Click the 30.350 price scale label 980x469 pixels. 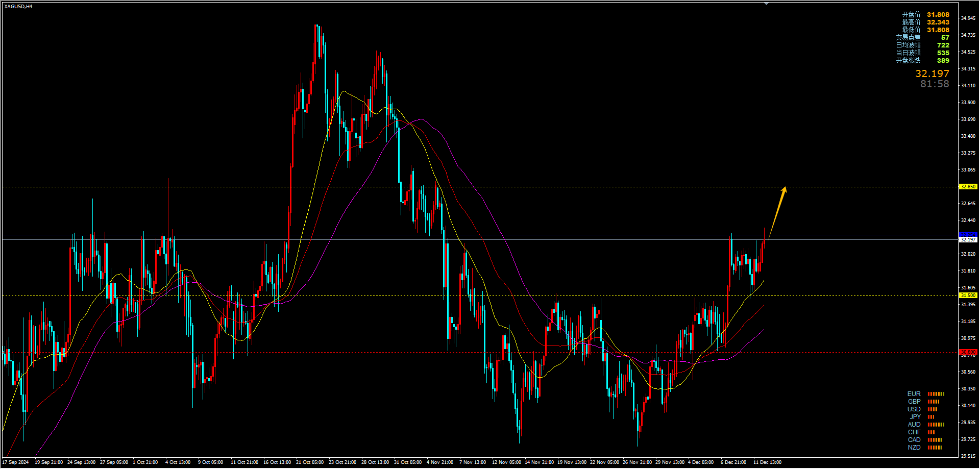[x=968, y=389]
